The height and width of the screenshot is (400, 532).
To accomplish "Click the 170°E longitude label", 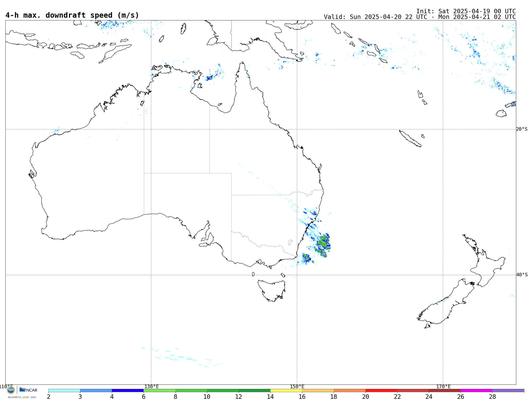I will point(443,386).
